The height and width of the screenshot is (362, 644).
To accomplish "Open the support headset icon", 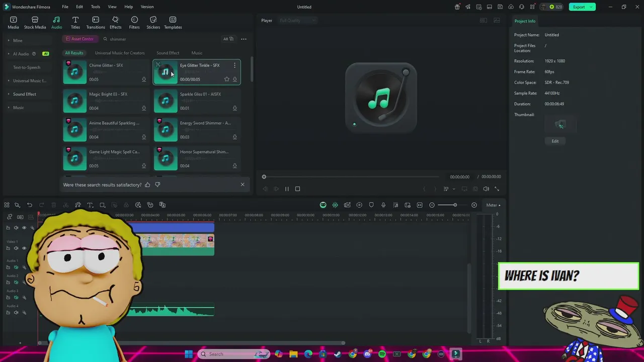I will click(x=521, y=7).
